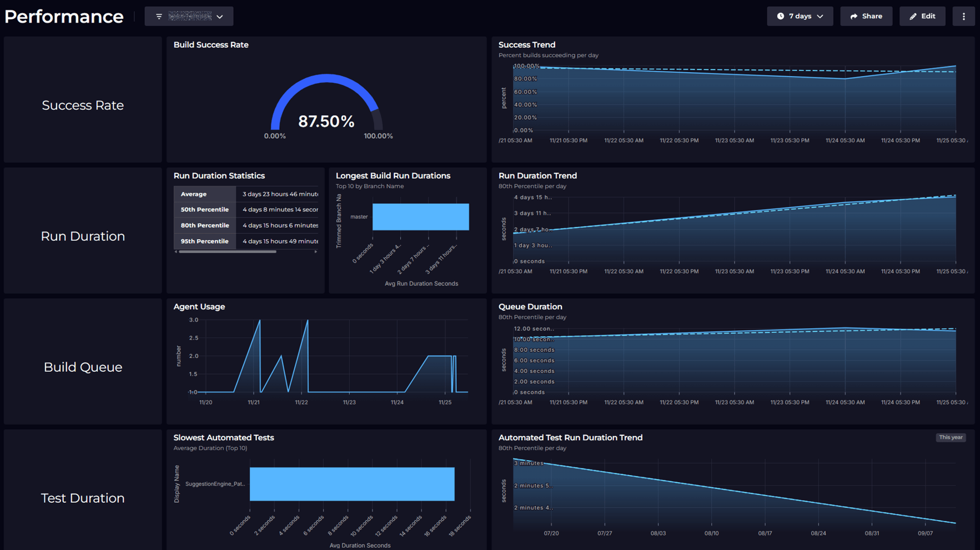Click the pencil icon on Edit

pos(913,17)
